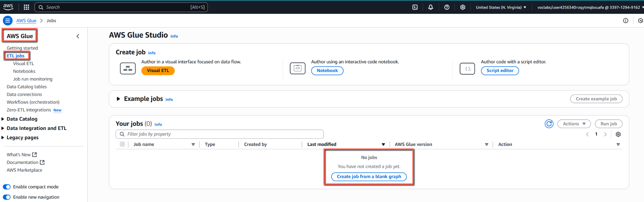Select Getting started in sidebar
The height and width of the screenshot is (202, 644).
pos(22,48)
